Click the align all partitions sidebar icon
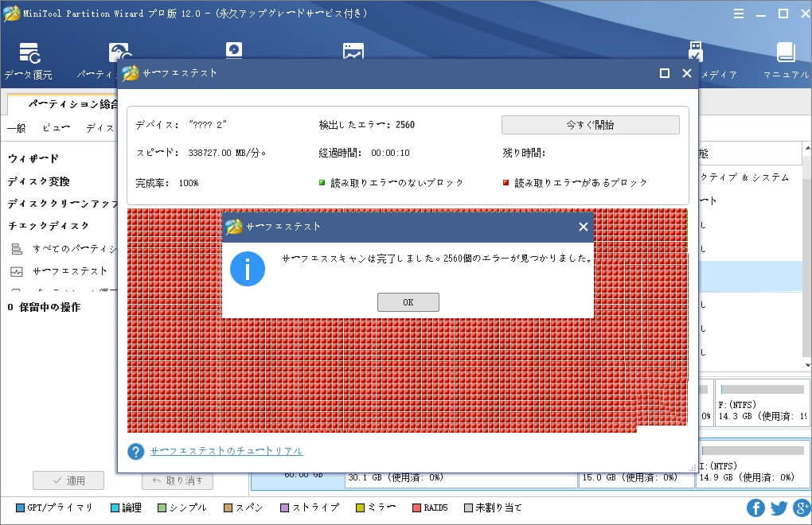The height and width of the screenshot is (525, 812). [x=17, y=249]
